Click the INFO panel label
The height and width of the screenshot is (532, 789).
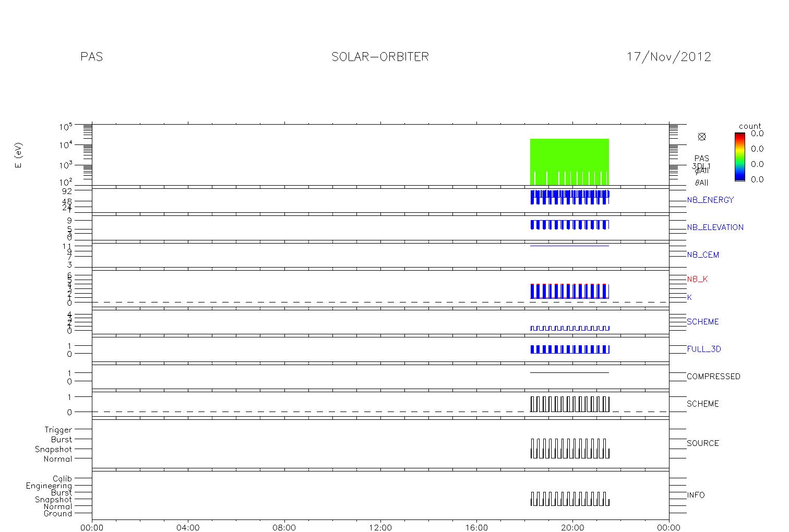click(696, 495)
